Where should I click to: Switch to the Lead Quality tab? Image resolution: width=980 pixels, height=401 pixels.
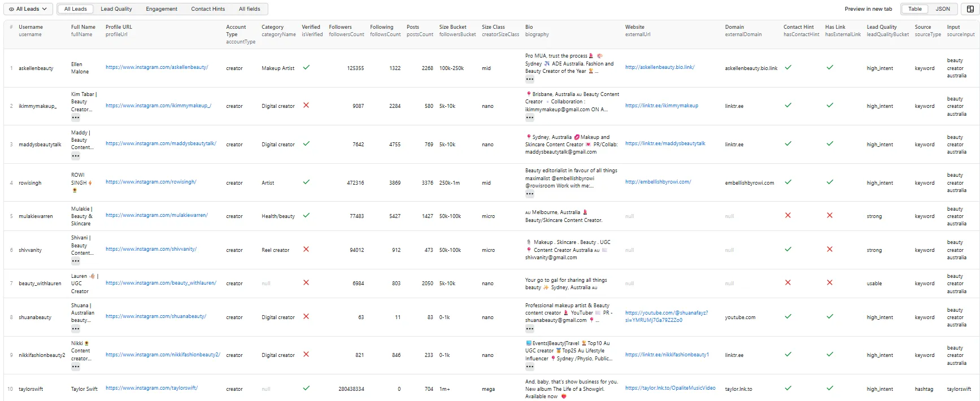[116, 9]
